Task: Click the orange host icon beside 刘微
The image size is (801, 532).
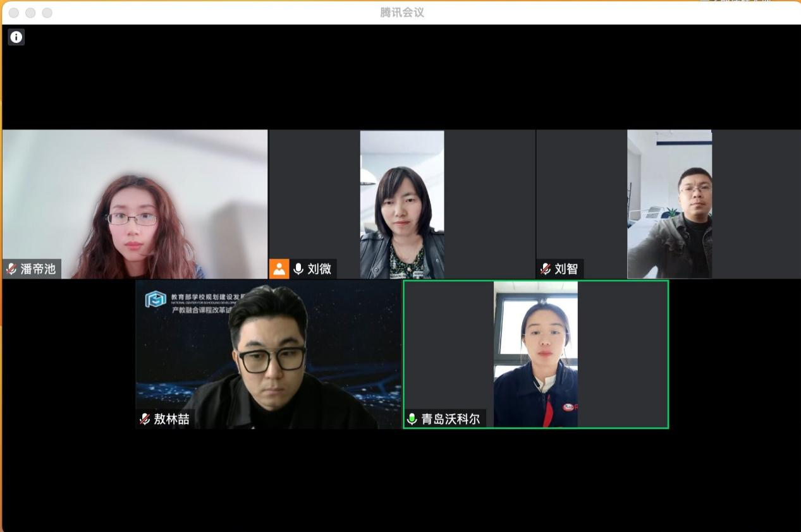Action: point(279,269)
